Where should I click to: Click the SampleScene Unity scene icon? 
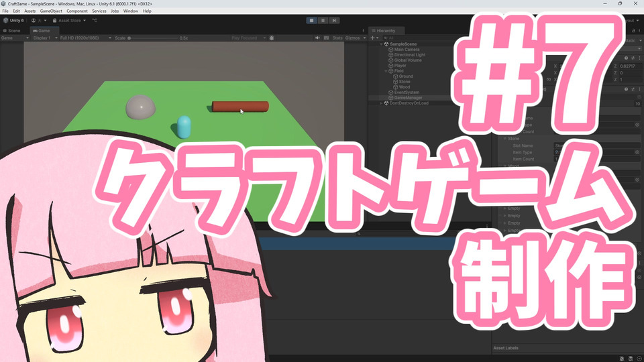386,44
